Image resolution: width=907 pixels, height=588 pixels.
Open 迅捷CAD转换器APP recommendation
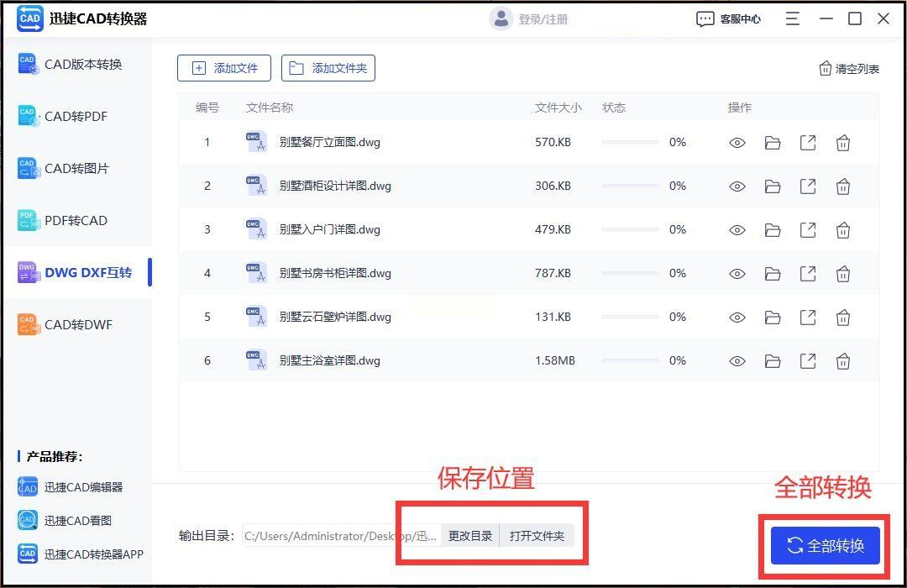pos(81,554)
